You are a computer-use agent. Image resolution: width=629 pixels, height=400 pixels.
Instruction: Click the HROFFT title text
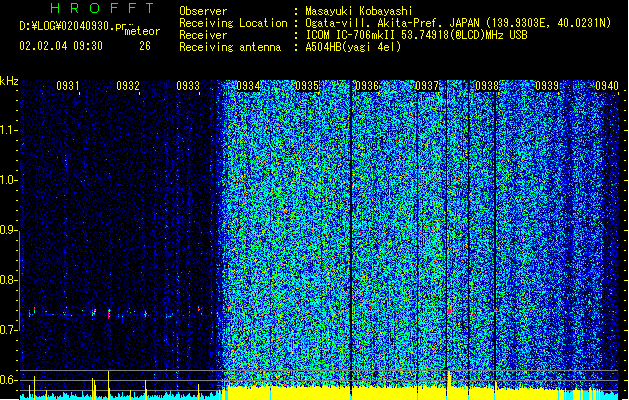pyautogui.click(x=103, y=8)
